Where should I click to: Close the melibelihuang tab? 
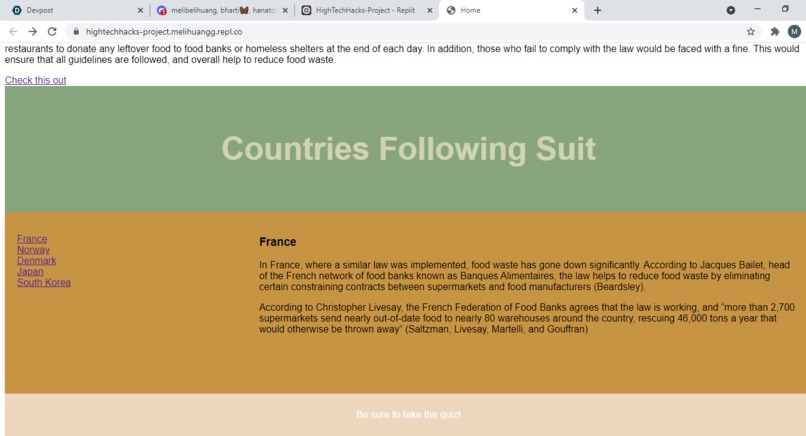pyautogui.click(x=285, y=10)
